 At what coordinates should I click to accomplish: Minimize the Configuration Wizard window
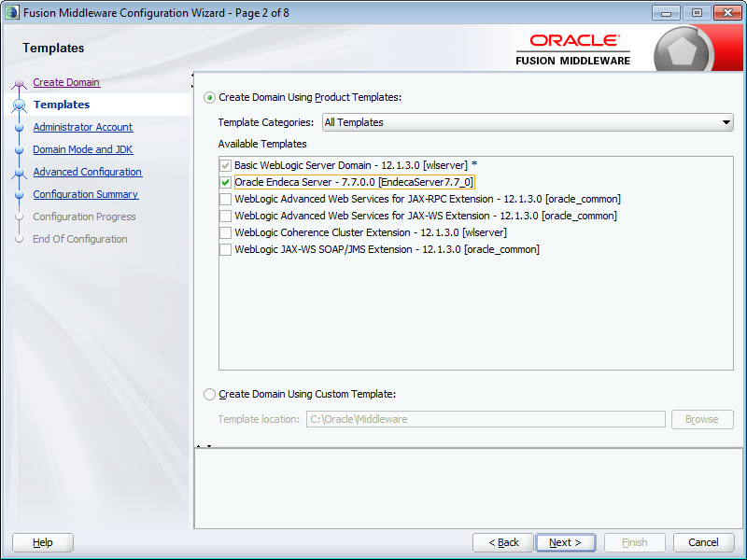click(666, 13)
